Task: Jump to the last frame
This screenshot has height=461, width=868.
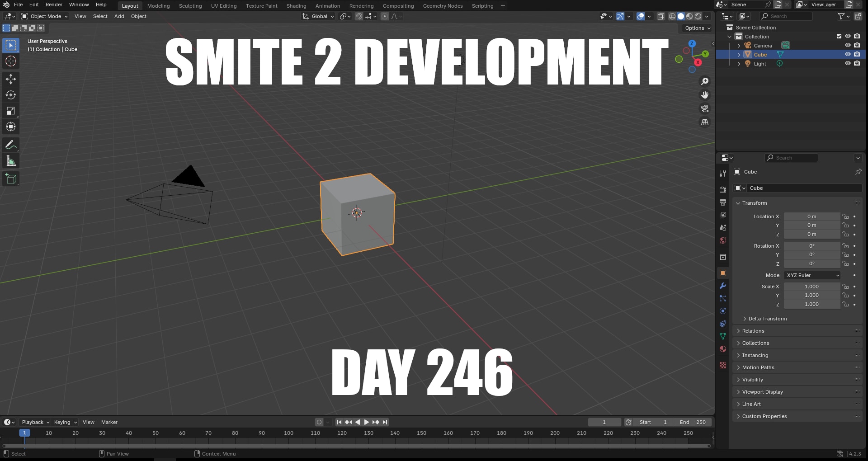Action: click(x=385, y=422)
